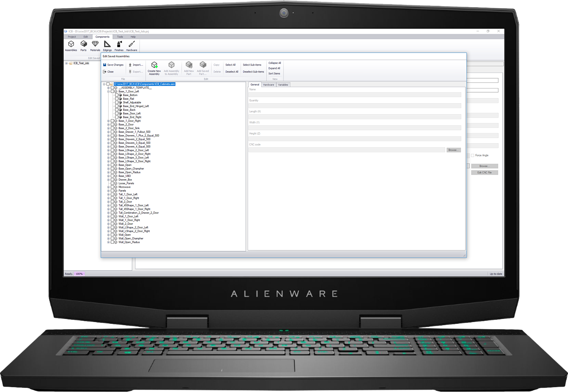Open the Help menu tab

pyautogui.click(x=133, y=37)
